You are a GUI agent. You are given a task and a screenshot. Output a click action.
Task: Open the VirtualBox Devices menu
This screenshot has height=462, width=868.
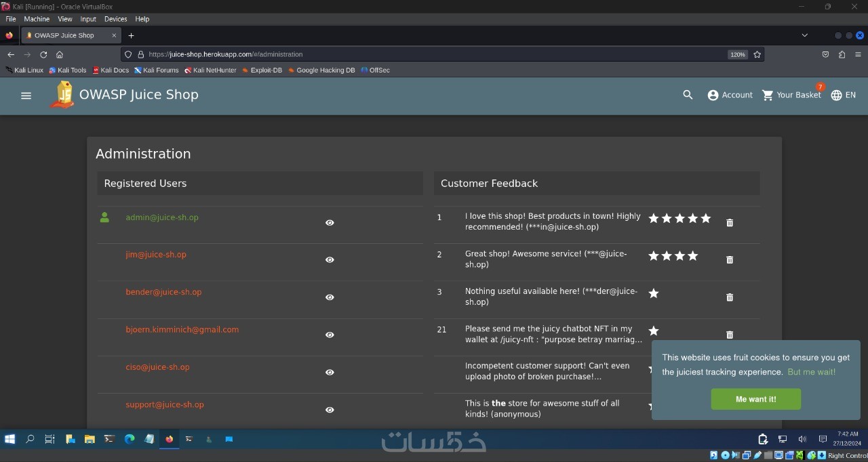pos(115,19)
